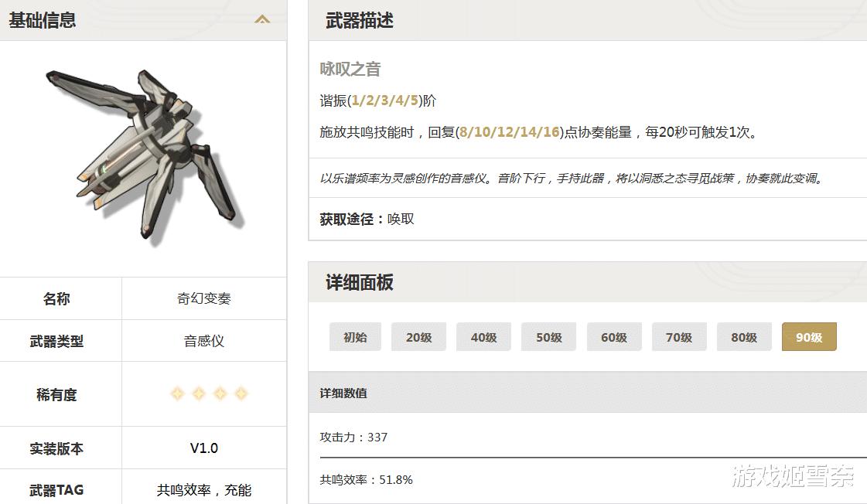This screenshot has height=504, width=867.
Task: Collapse the 基础信息 panel with chevron
Action: click(262, 20)
